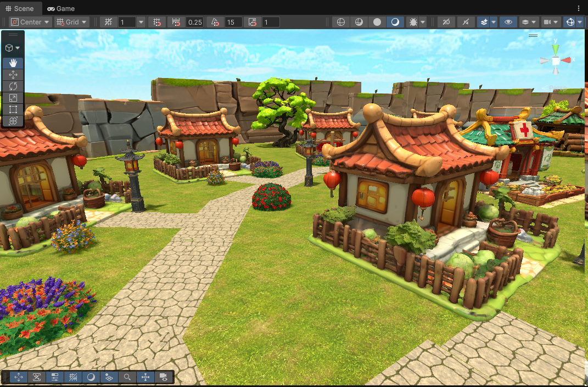Toggle scene visibility eye icon

click(x=508, y=22)
